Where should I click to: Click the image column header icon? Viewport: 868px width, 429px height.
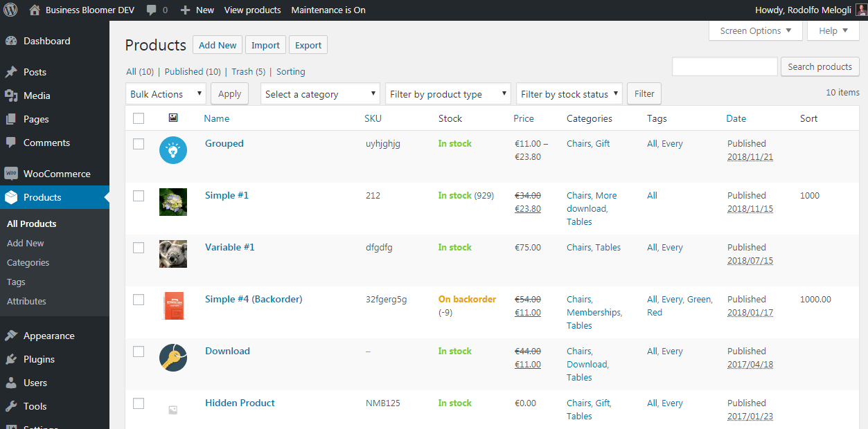173,118
